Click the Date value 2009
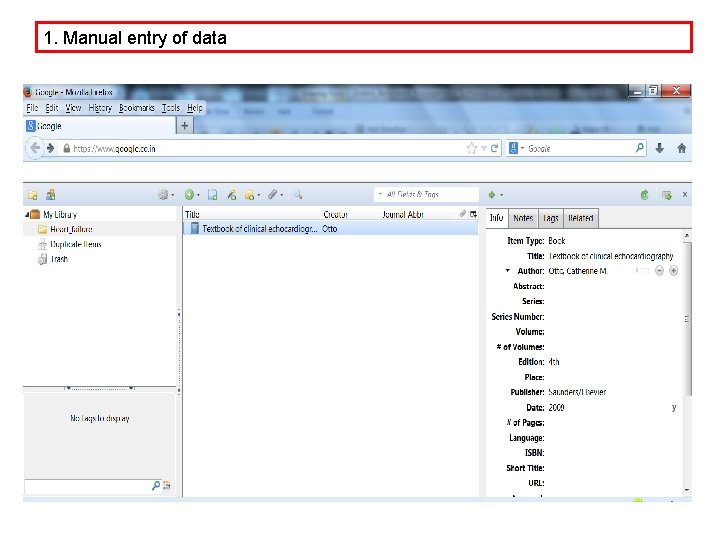The width and height of the screenshot is (720, 540). click(x=556, y=407)
